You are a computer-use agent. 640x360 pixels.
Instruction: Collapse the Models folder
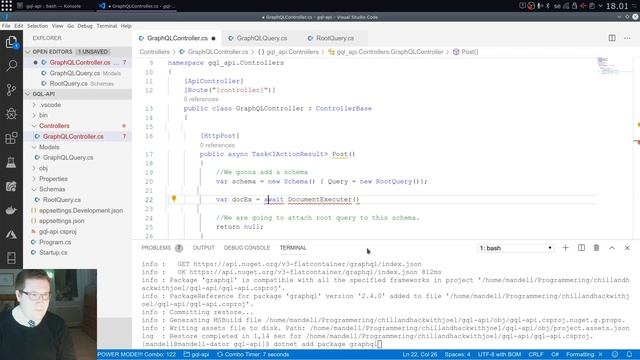tap(49, 147)
